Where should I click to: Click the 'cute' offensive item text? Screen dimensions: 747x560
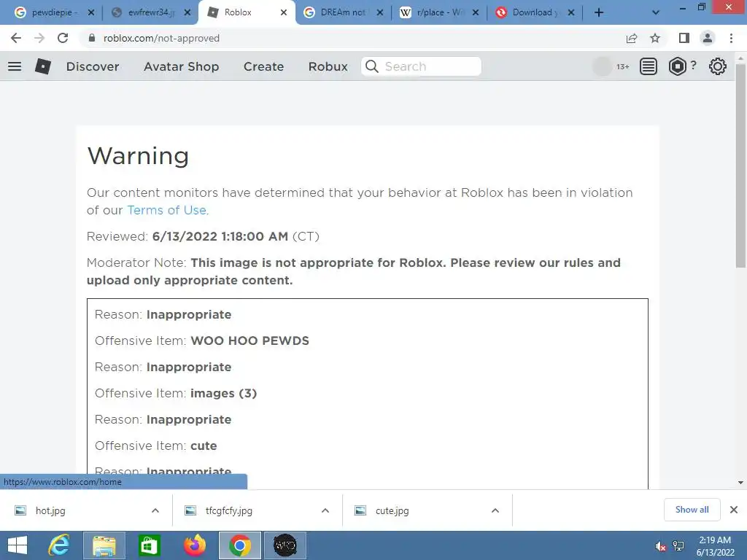coord(204,446)
